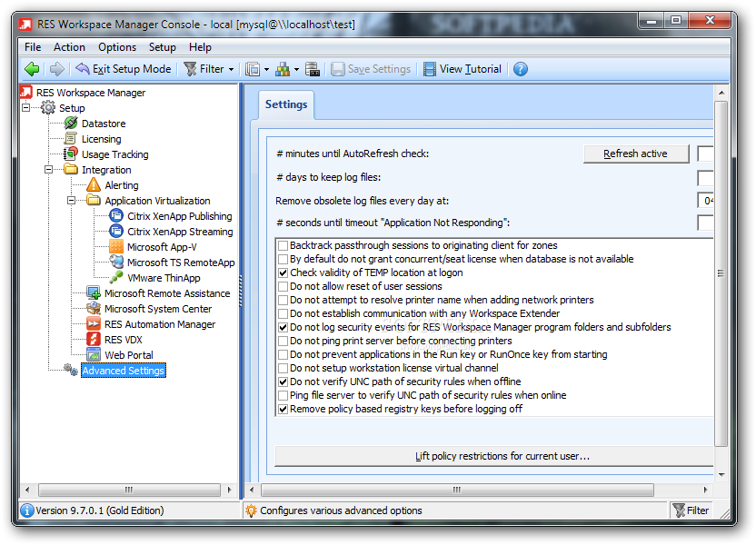Click the Filter funnel icon in toolbar

click(191, 69)
